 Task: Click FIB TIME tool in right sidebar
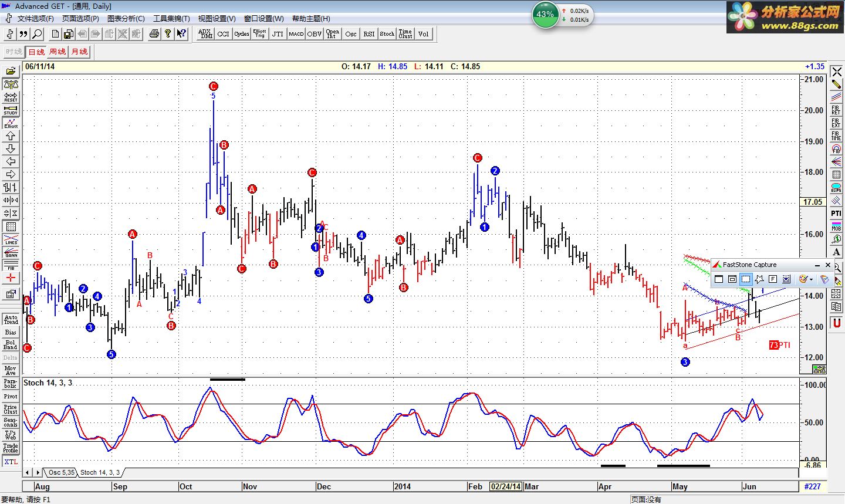tap(836, 136)
